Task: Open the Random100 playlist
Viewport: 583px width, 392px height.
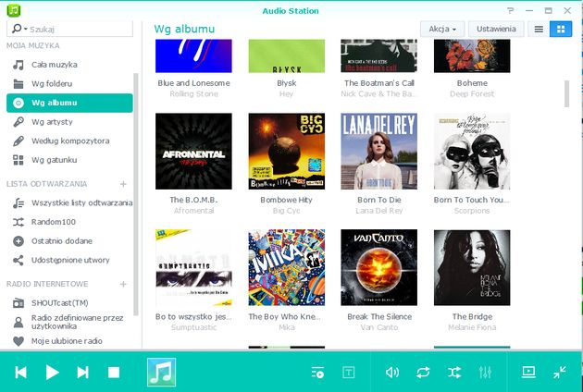Action: click(69, 222)
